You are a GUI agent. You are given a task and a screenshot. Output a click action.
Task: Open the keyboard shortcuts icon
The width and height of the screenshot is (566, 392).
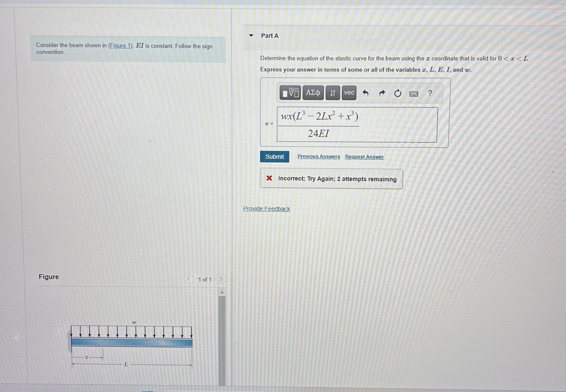[414, 93]
